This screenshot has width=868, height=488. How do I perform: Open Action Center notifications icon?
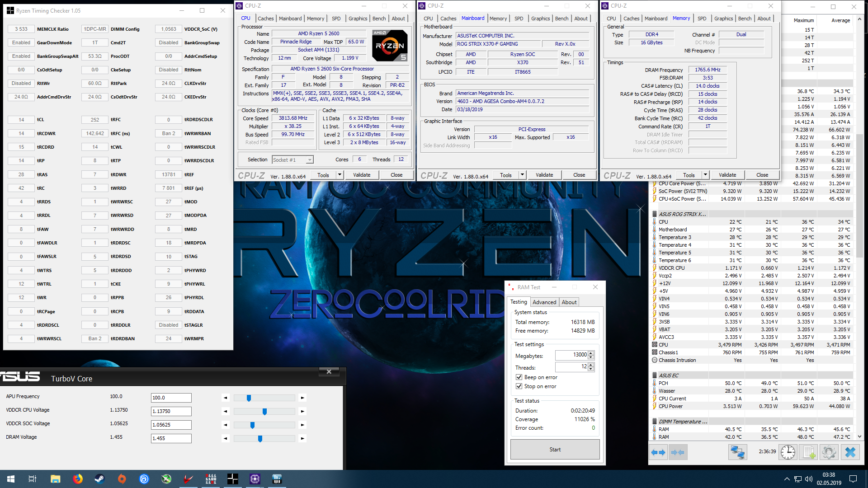click(x=853, y=479)
